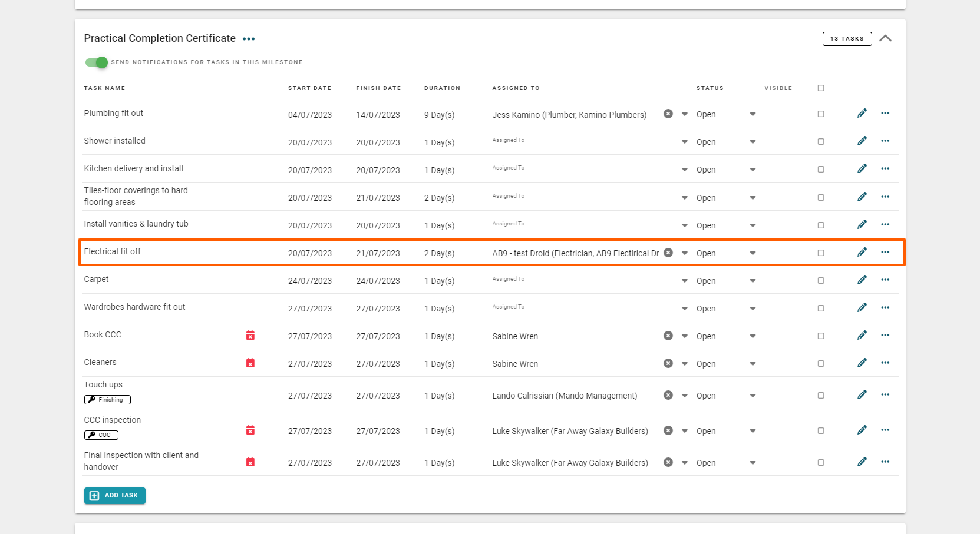Image resolution: width=980 pixels, height=534 pixels.
Task: Open the status dropdown for Kitchen delivery and install
Action: [752, 170]
